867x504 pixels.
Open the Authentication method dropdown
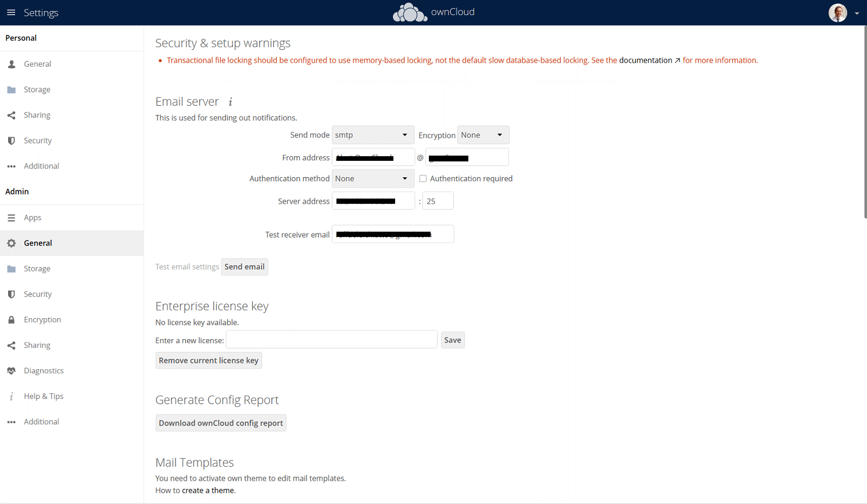[x=373, y=178]
